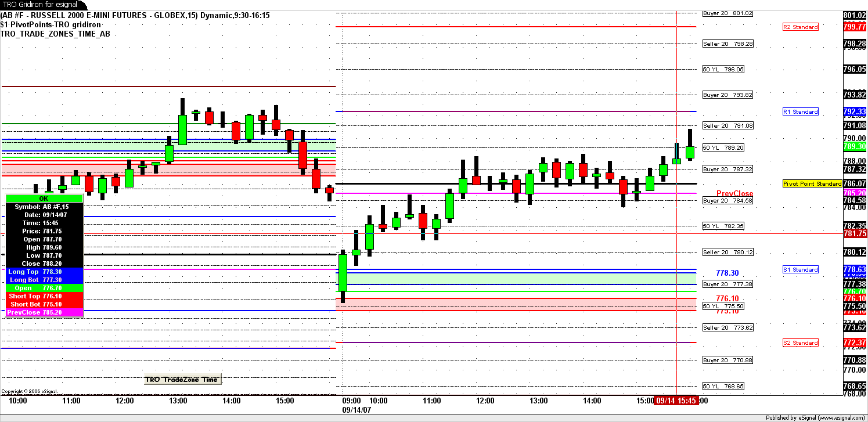
Task: Click the red Short Bot 775.10 row
Action: [x=44, y=304]
